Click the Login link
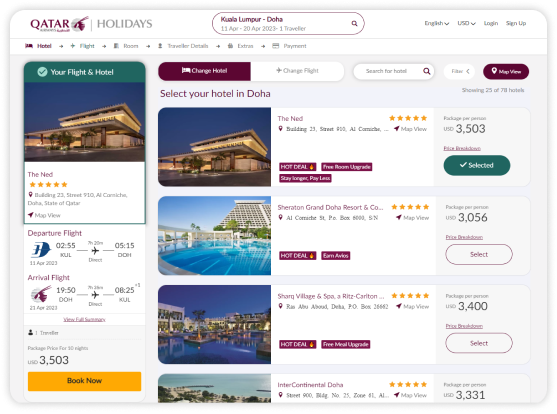Screen dimensions: 557x414 coord(491,23)
